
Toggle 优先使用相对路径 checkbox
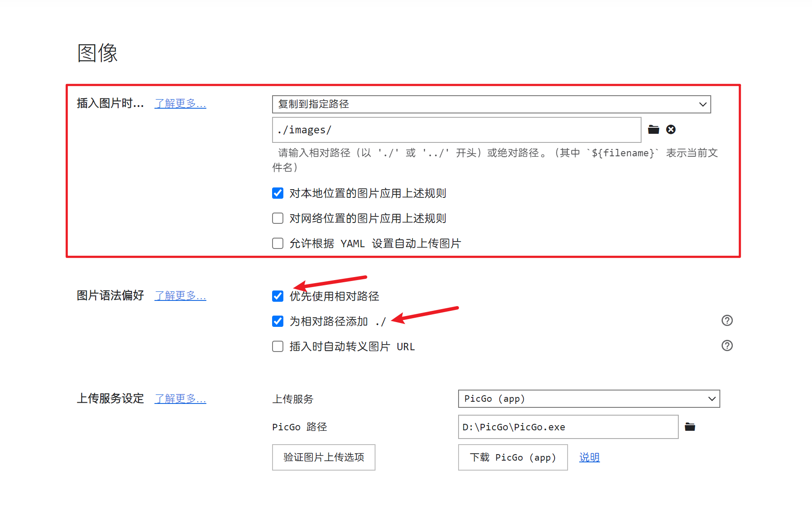pos(278,296)
